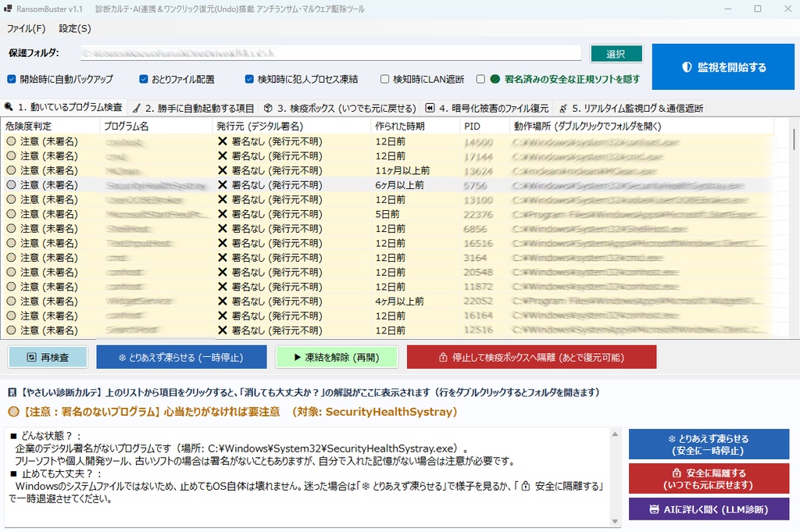Click the green circle icon beside 署名済み label
Screen dimensions: 800x532
[x=495, y=79]
